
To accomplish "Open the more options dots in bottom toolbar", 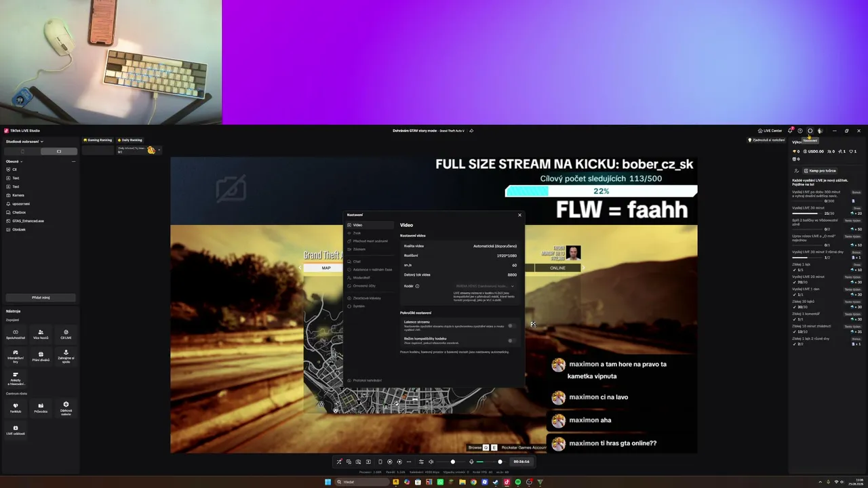I will click(x=409, y=462).
